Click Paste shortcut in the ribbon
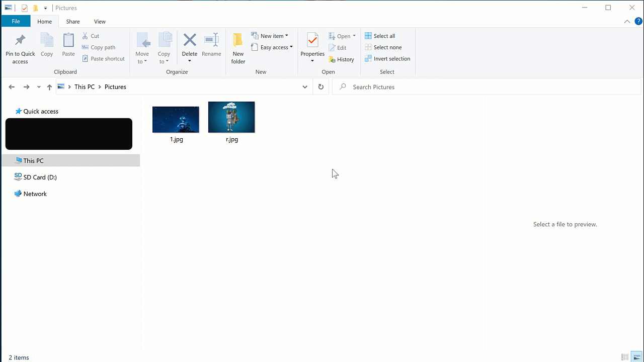 click(x=103, y=59)
